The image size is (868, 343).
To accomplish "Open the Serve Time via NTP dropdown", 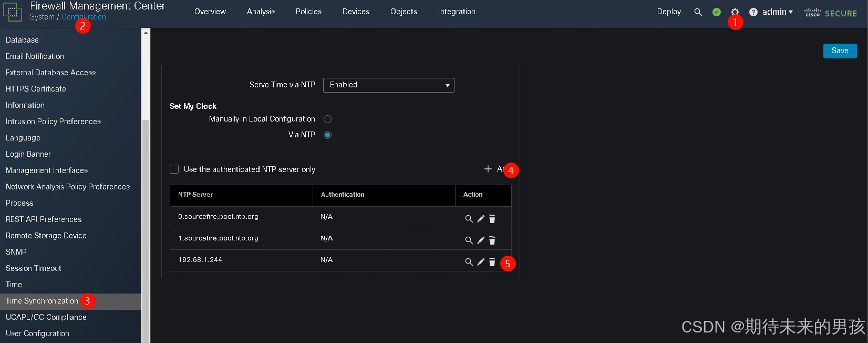I will point(388,85).
